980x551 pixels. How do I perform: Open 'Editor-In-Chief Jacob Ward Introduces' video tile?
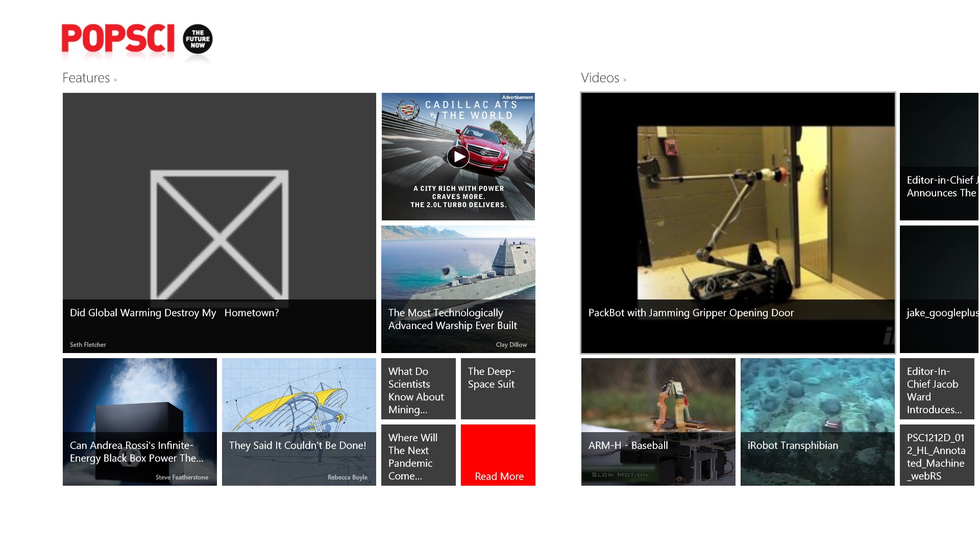click(940, 389)
